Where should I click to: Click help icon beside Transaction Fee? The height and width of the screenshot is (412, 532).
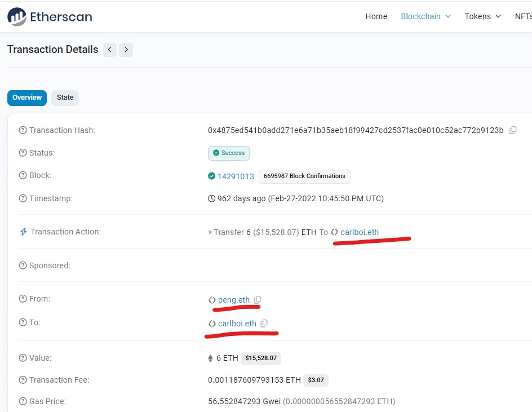pos(23,380)
